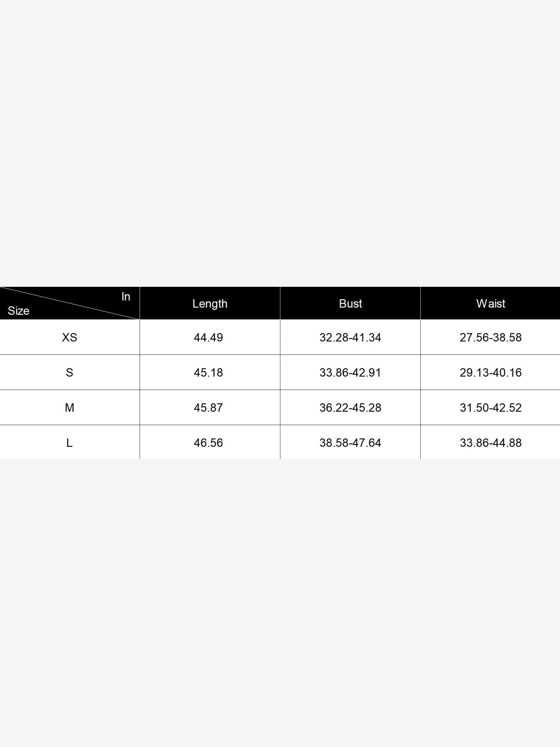The width and height of the screenshot is (560, 747).
Task: Click the XS length value 44.49
Action: click(208, 337)
